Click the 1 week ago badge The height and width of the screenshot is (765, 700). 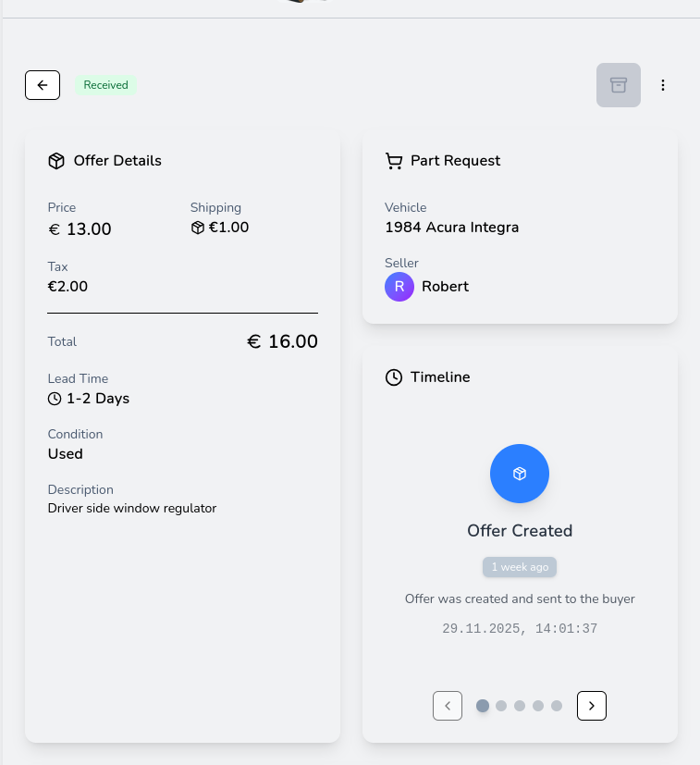pos(520,567)
